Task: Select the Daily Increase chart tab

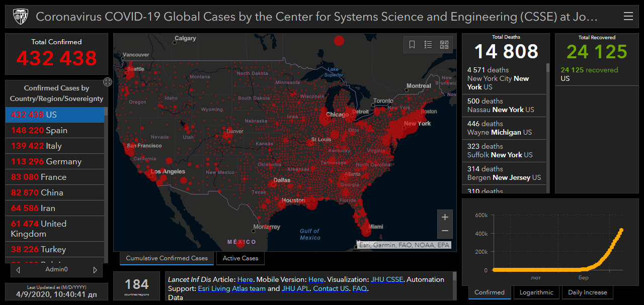Action: pos(588,292)
